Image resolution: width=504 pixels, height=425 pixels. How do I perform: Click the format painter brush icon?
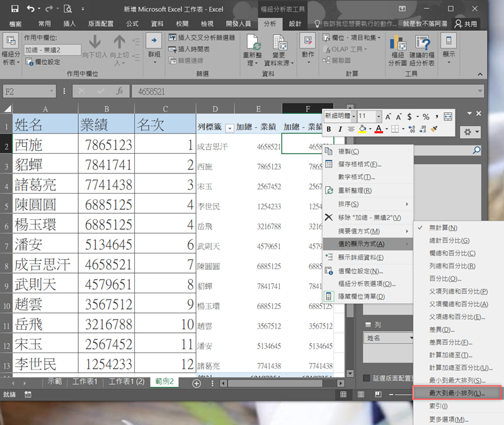coord(434,129)
